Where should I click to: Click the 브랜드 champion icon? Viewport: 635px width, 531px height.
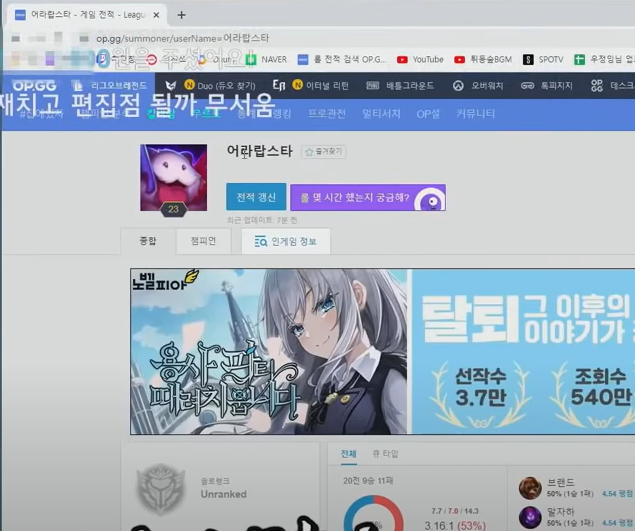point(530,488)
